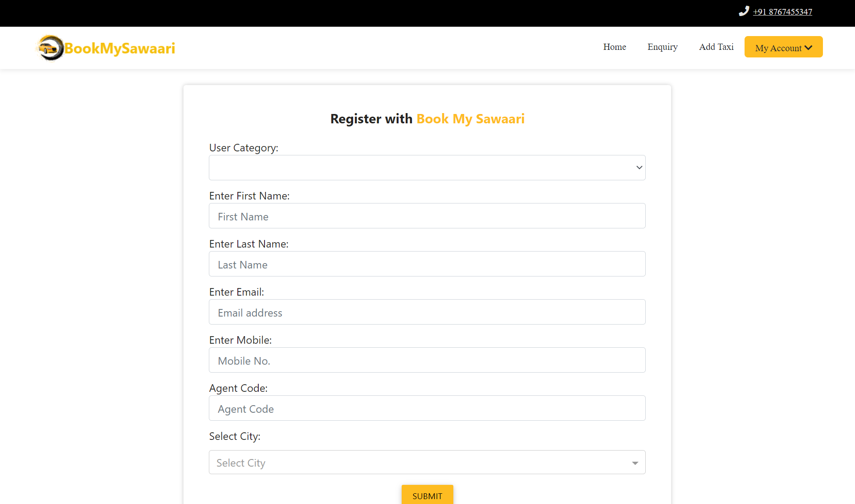Go to the Home menu item
The image size is (855, 504).
(615, 47)
